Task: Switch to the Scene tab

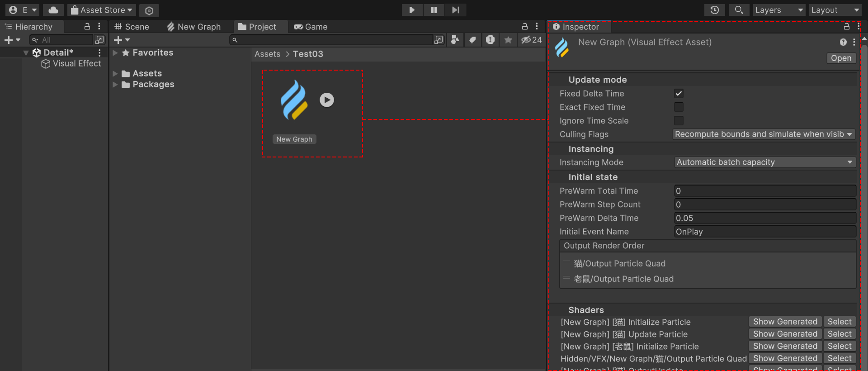Action: (132, 27)
